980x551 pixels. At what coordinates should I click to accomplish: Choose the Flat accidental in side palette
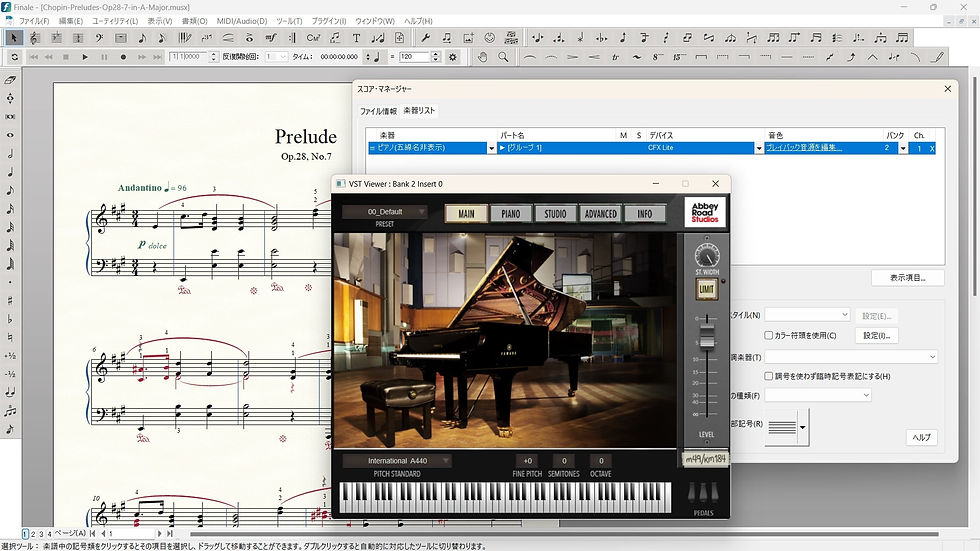click(10, 319)
